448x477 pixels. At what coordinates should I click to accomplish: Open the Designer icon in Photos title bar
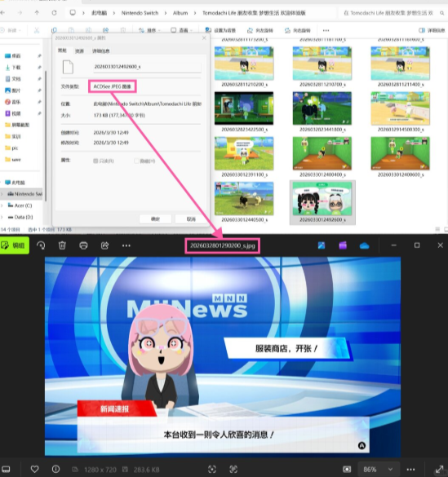[x=322, y=245]
